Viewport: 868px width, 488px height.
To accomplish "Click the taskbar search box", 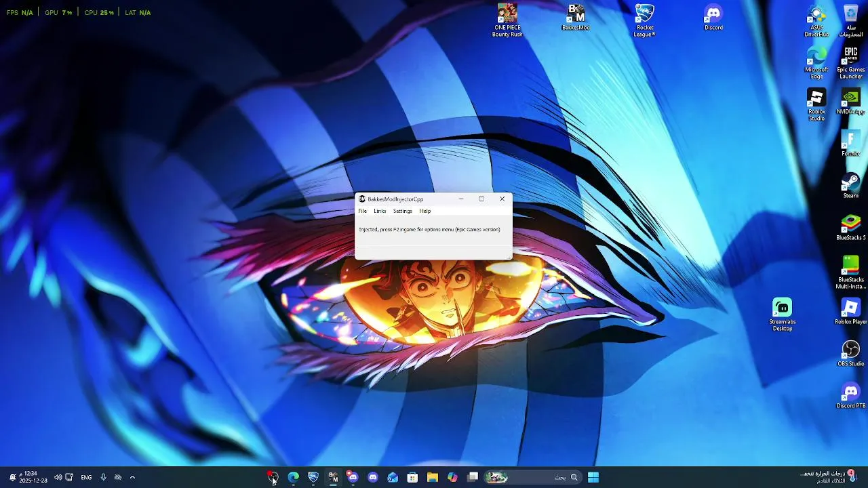I will (x=533, y=477).
